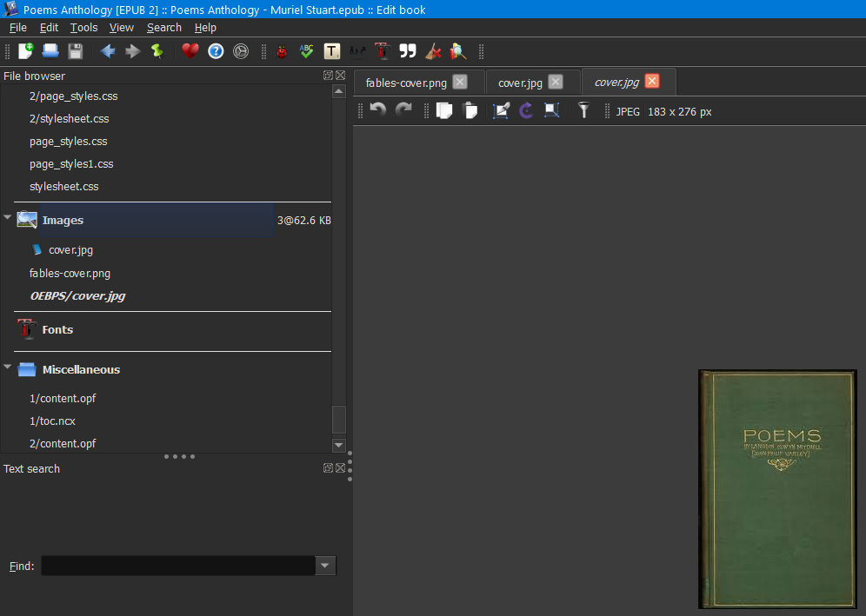
Task: Open help with the blue question mark icon
Action: pyautogui.click(x=216, y=51)
